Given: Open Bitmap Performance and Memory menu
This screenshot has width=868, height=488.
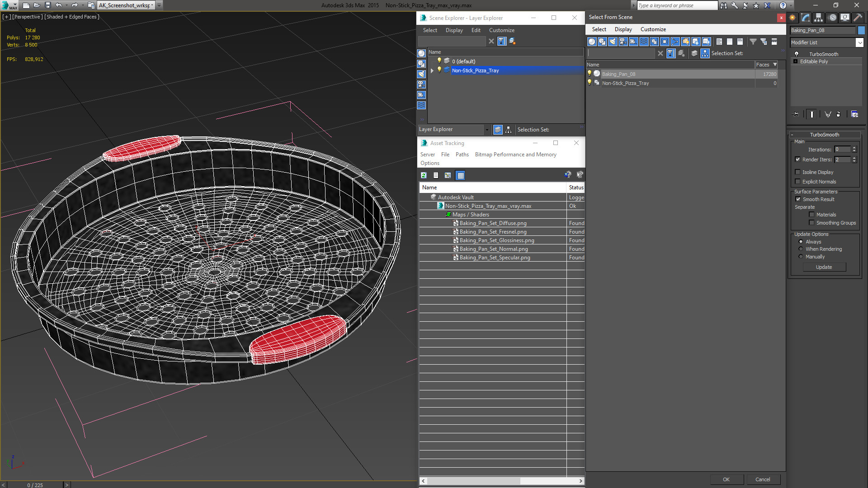Looking at the screenshot, I should pos(515,155).
